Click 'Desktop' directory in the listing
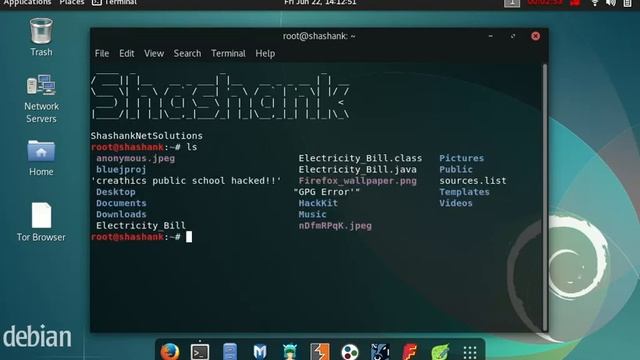Viewport: 640px width, 360px height. point(116,192)
